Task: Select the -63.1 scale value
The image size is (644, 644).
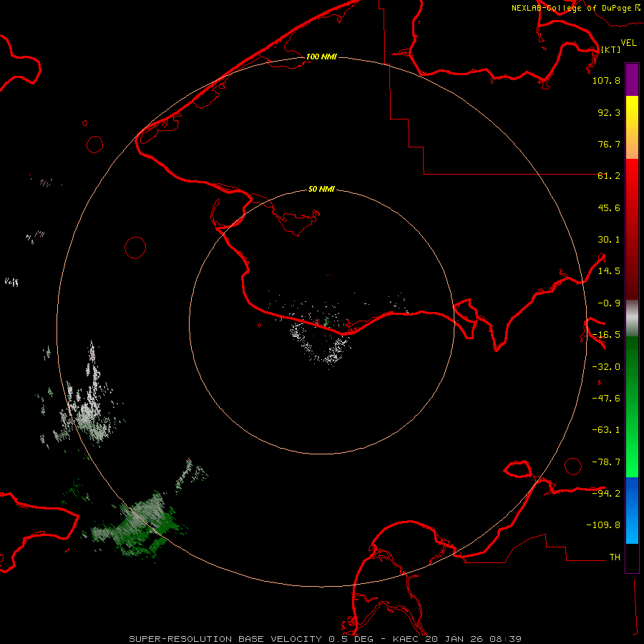Action: (x=606, y=430)
